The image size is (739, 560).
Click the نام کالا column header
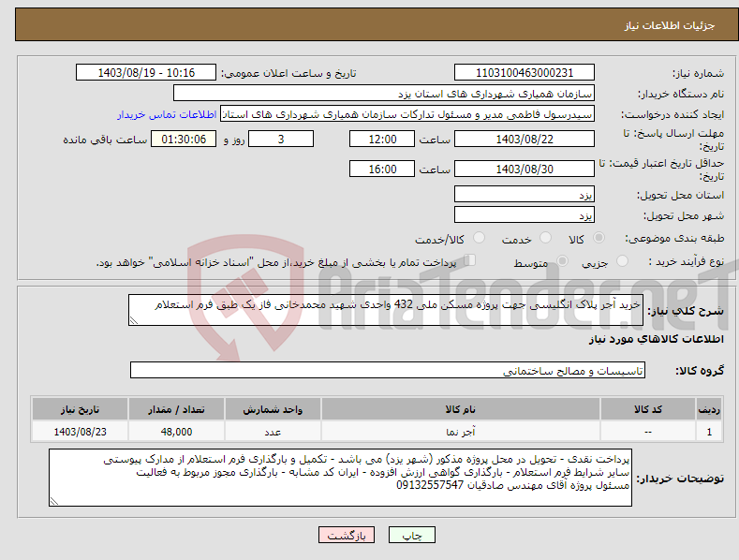461,409
